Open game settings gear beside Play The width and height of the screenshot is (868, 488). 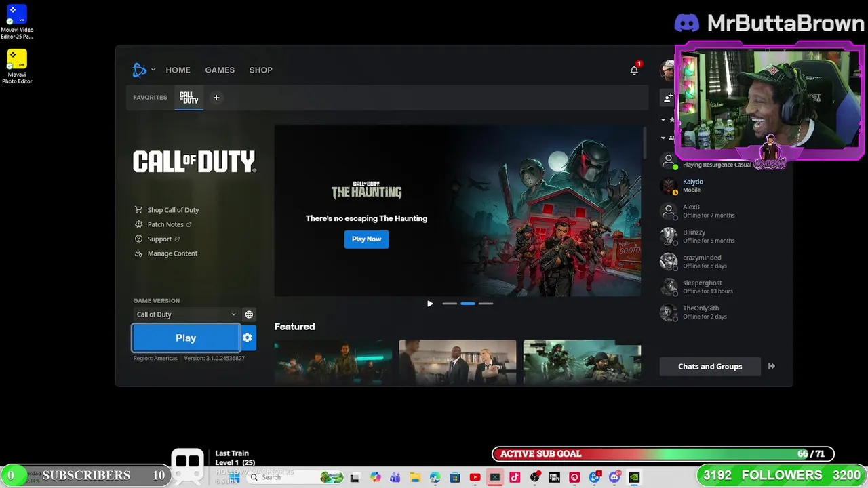click(248, 338)
